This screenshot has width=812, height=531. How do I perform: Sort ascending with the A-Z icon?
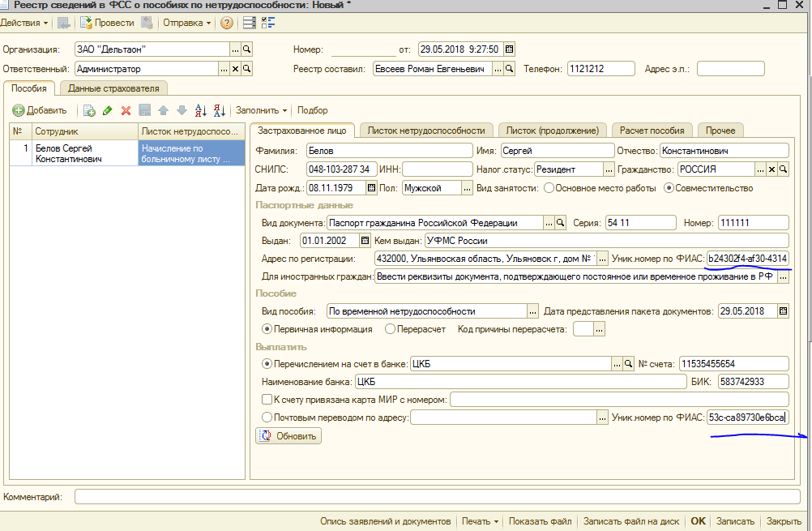click(x=200, y=110)
